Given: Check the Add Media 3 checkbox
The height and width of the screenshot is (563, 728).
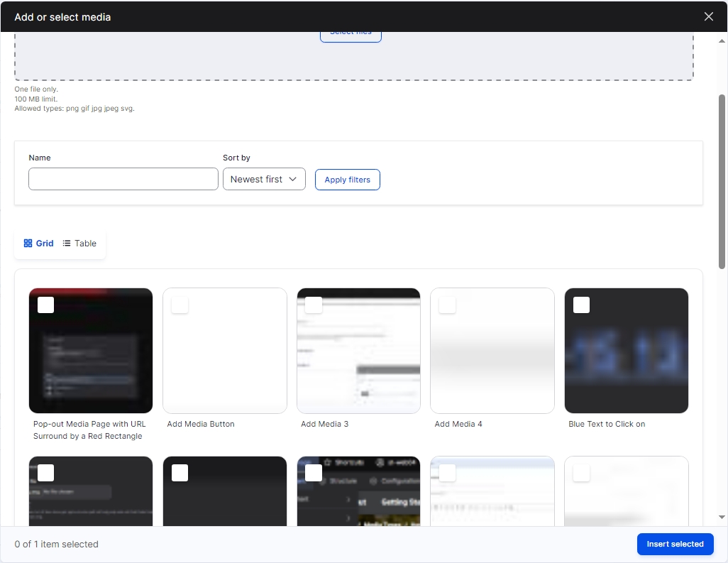Looking at the screenshot, I should 314,305.
